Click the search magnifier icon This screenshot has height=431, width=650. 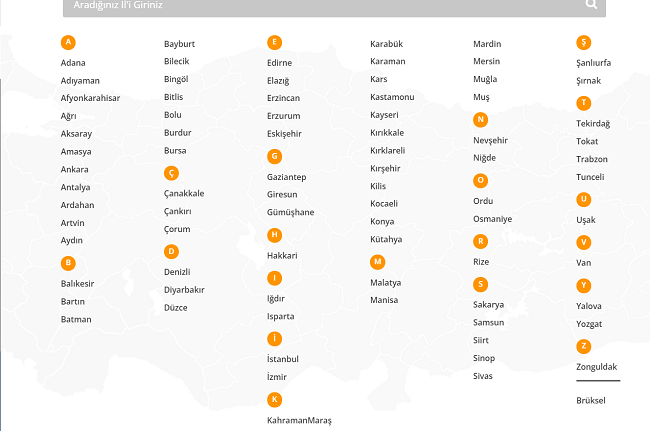pyautogui.click(x=592, y=5)
